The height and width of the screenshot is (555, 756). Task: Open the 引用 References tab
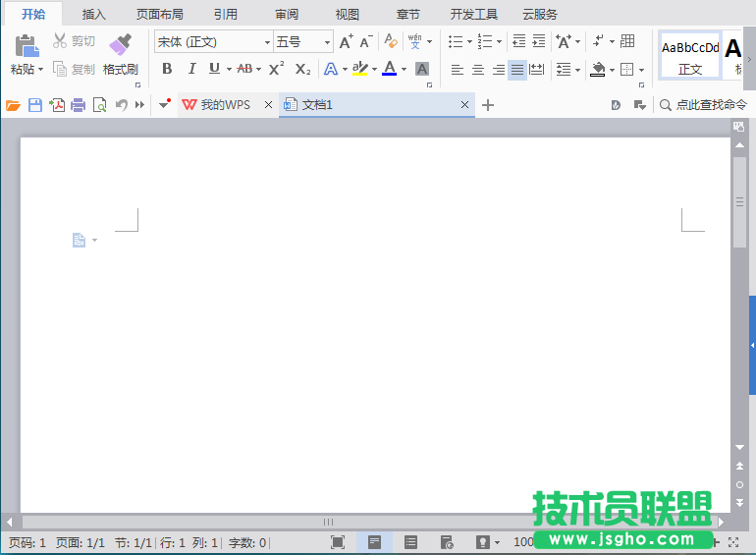coord(226,15)
